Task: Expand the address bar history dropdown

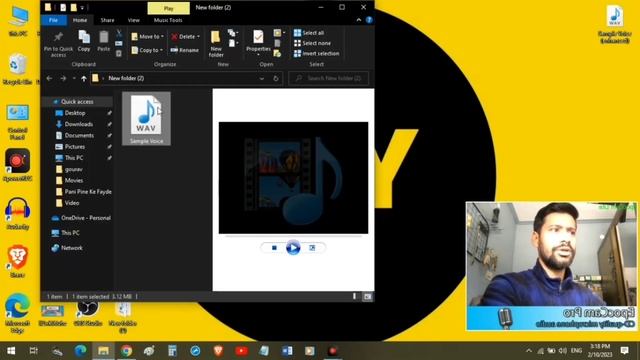Action: coord(262,78)
